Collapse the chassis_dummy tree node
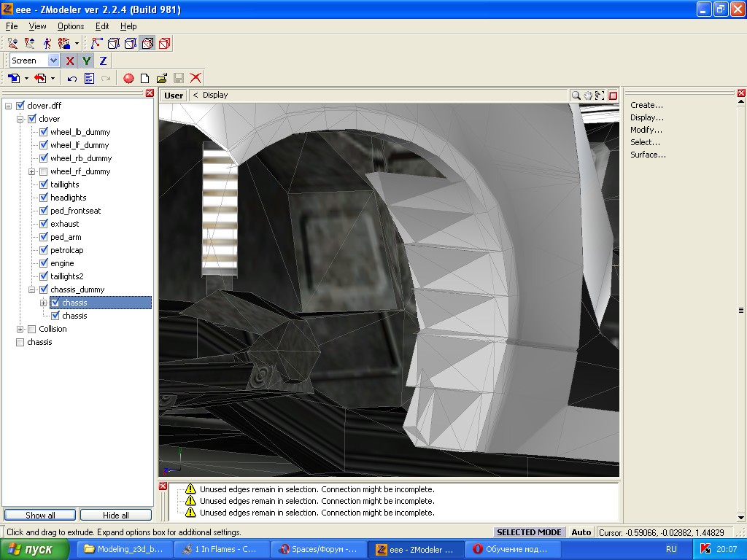747x560 pixels. tap(32, 289)
